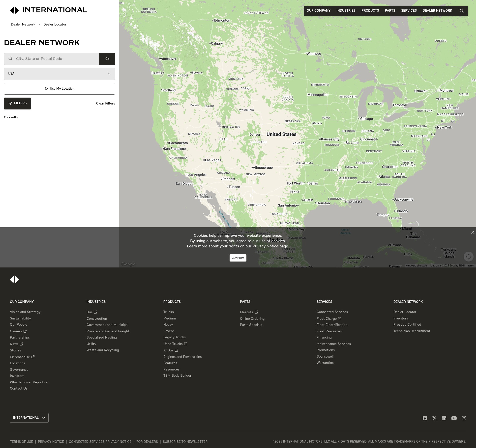Click the map camera controls compass button
This screenshot has height=448, width=478.
pyautogui.click(x=468, y=256)
